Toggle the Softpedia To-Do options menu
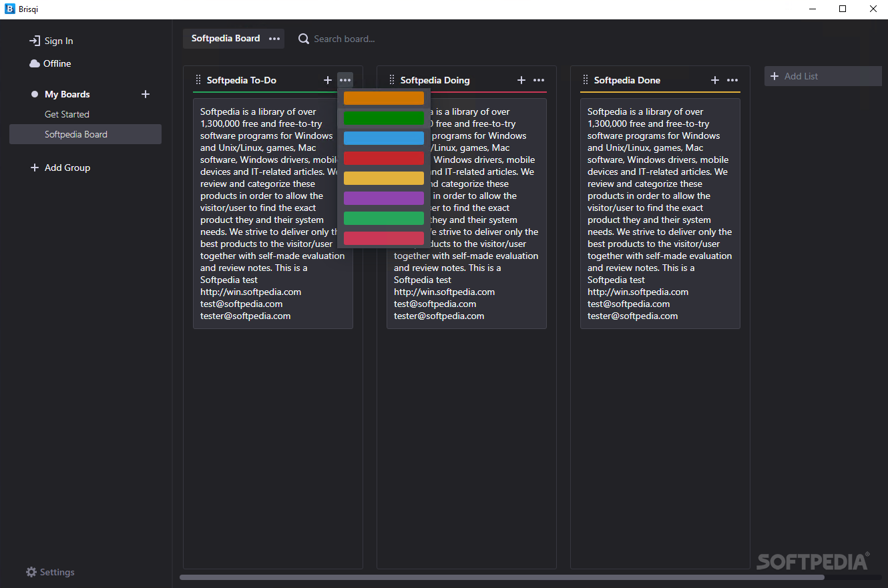The width and height of the screenshot is (888, 588). point(345,80)
